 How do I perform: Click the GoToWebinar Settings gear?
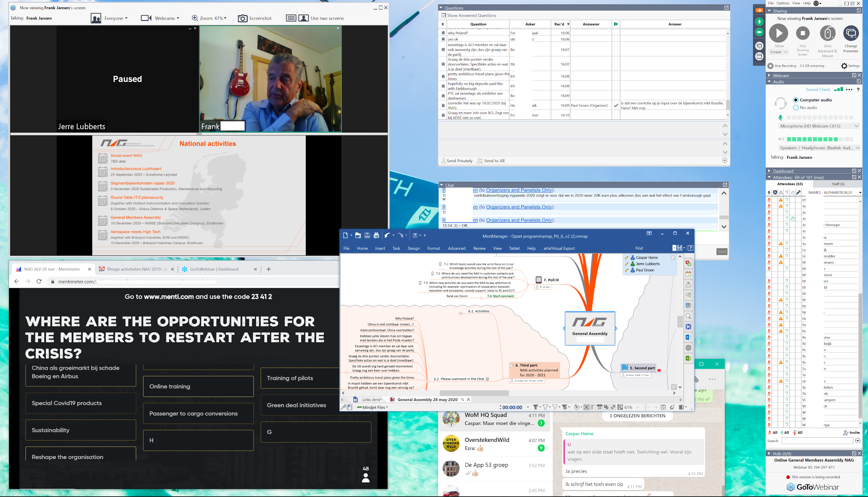click(844, 66)
